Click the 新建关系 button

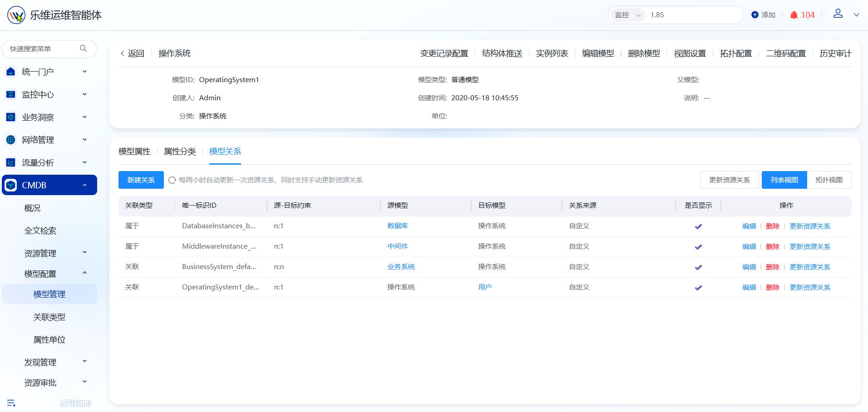pos(141,180)
